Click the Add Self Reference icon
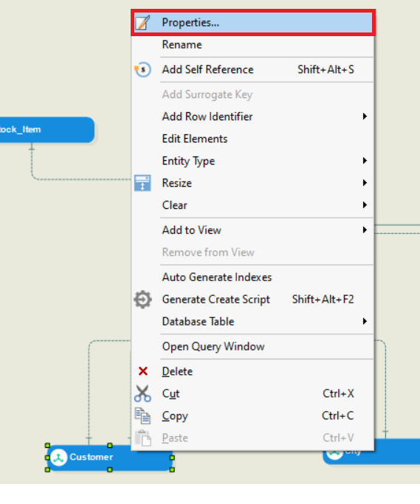 click(x=142, y=69)
